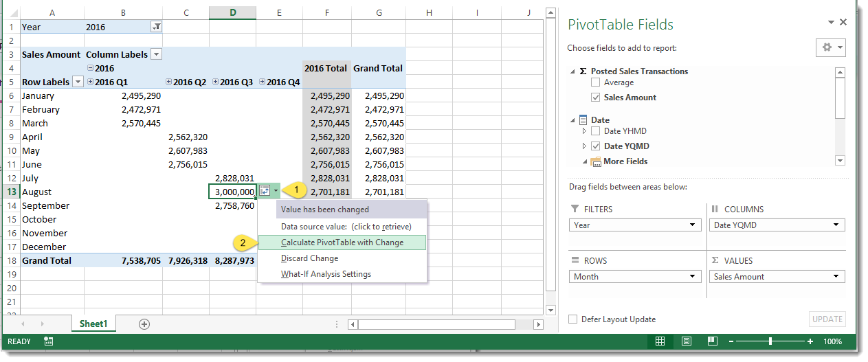Choose Discard Change from the menu

pos(342,258)
